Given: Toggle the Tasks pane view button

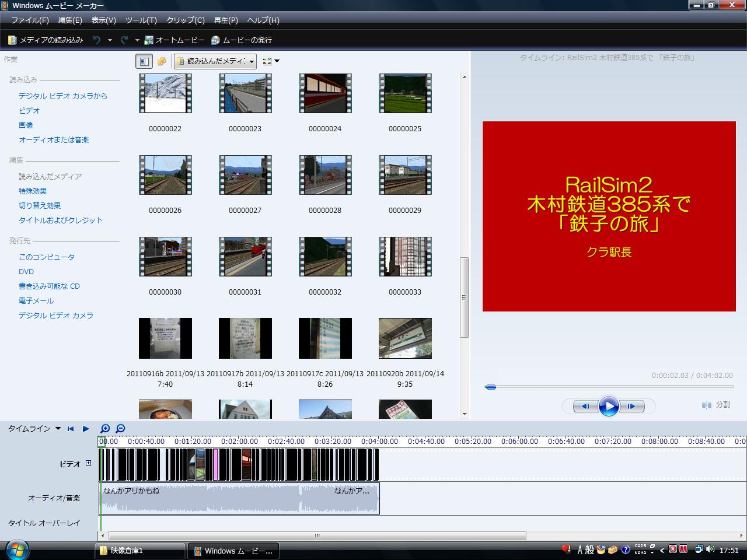Looking at the screenshot, I should (144, 61).
